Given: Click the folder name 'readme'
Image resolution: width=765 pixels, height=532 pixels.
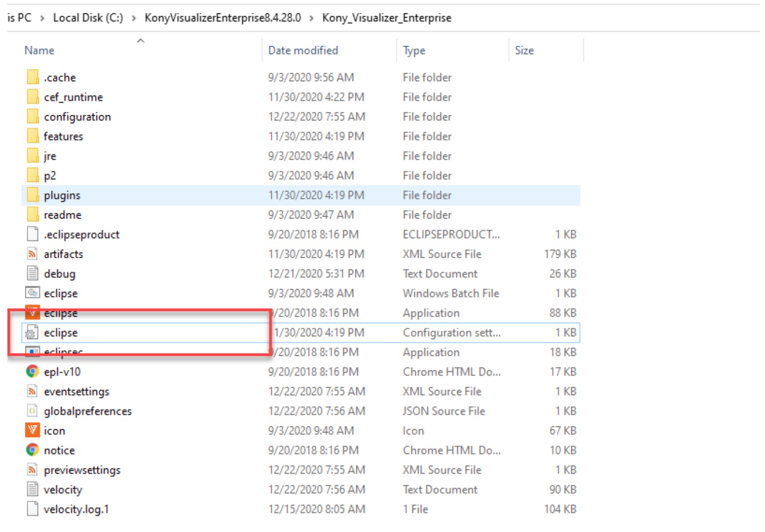Looking at the screenshot, I should tap(62, 215).
